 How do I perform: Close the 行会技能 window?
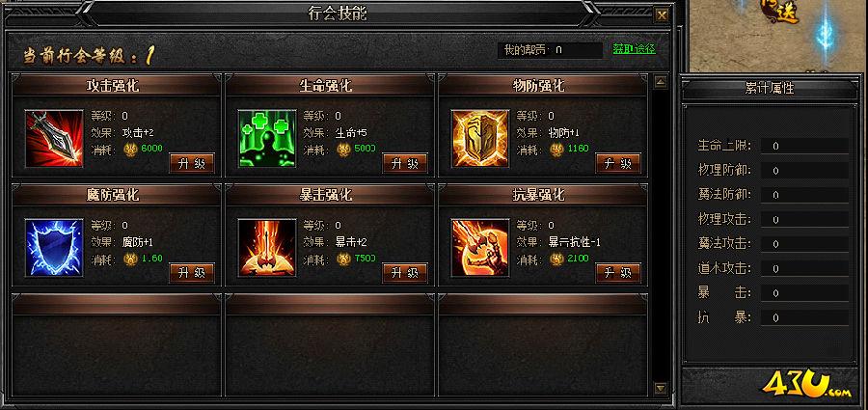click(661, 15)
